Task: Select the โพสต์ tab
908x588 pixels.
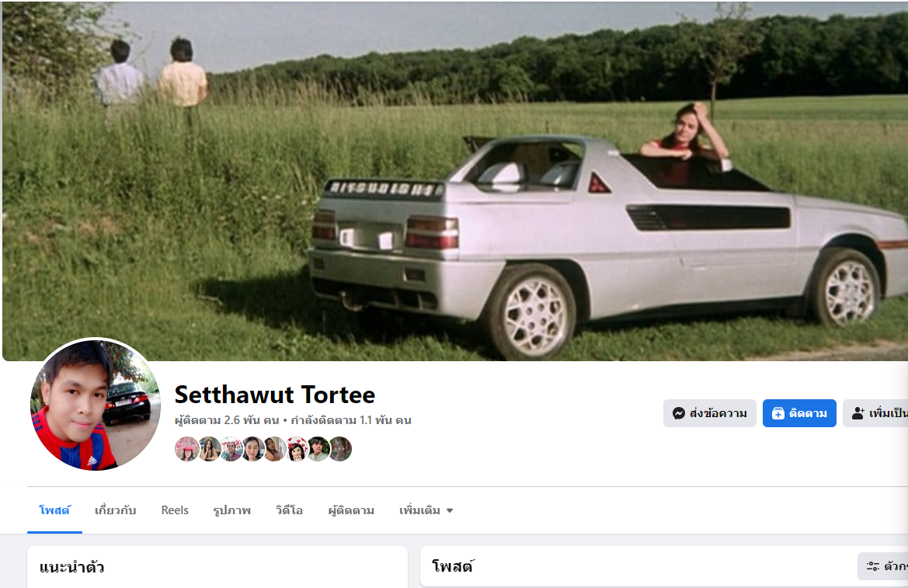Action: tap(54, 510)
